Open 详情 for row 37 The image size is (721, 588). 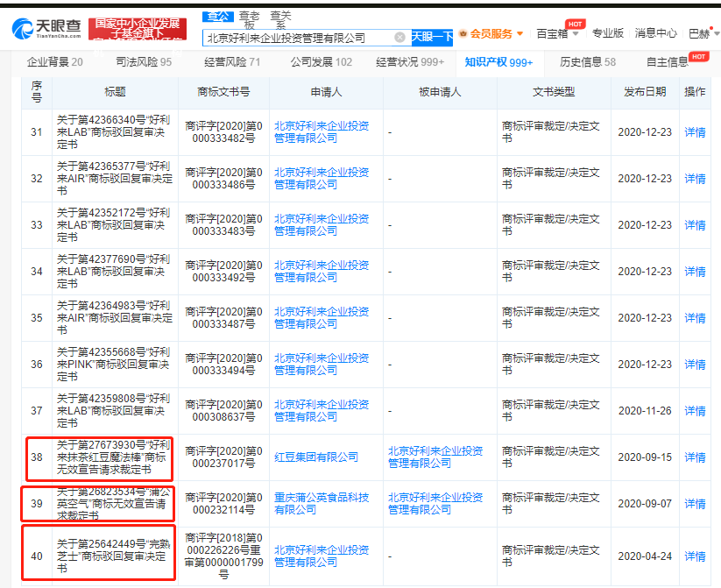(x=695, y=411)
